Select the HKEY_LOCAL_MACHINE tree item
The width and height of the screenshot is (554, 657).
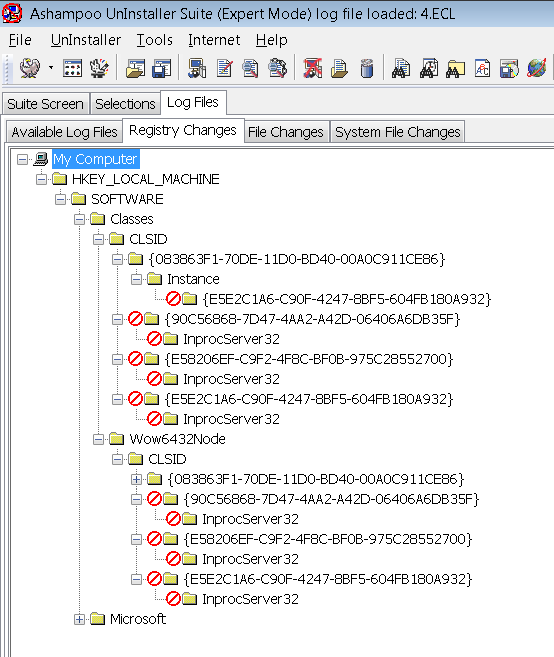(x=145, y=179)
